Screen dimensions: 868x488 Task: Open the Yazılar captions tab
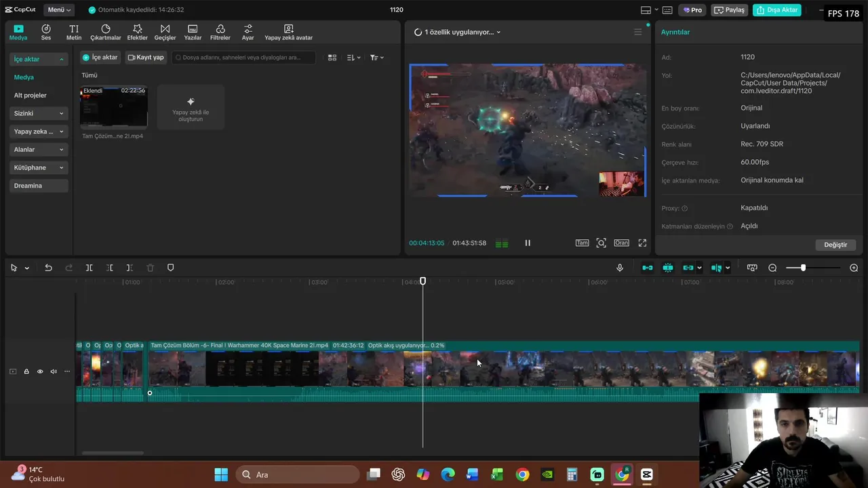193,33
